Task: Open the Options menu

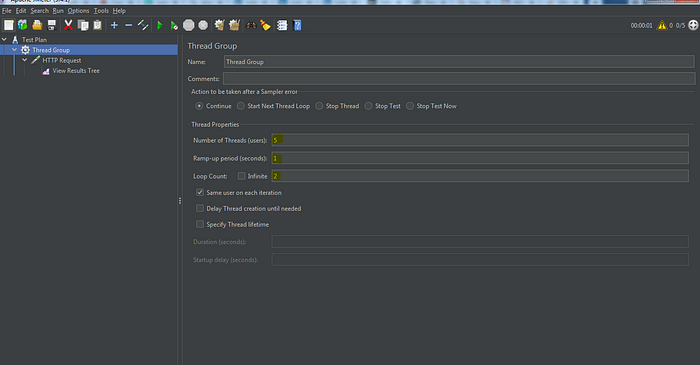Action: click(x=78, y=11)
